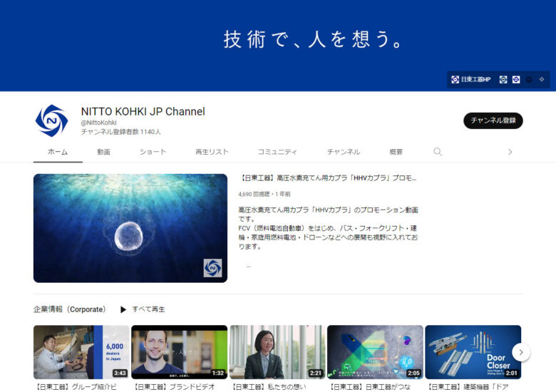Open the featured video title about HHVカプラ
Screen dimensions: 556x392
pos(328,178)
